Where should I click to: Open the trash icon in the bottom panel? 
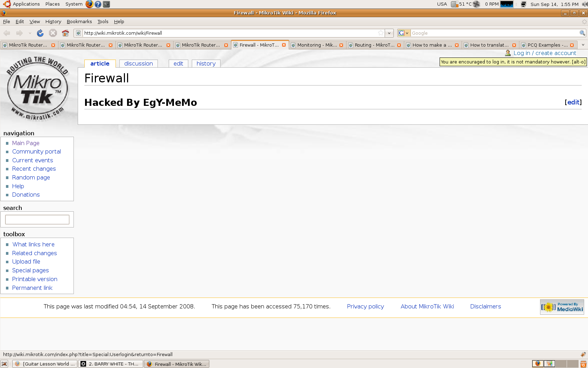pyautogui.click(x=583, y=364)
